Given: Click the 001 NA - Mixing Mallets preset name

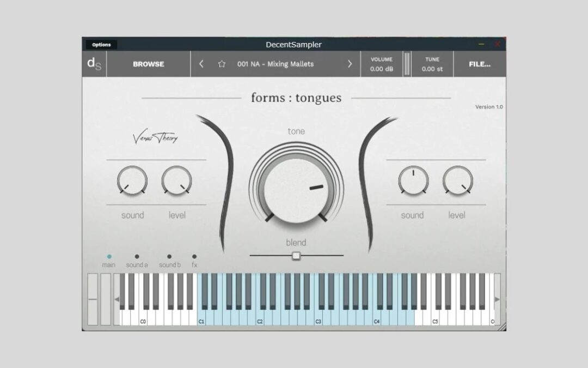Looking at the screenshot, I should (275, 64).
